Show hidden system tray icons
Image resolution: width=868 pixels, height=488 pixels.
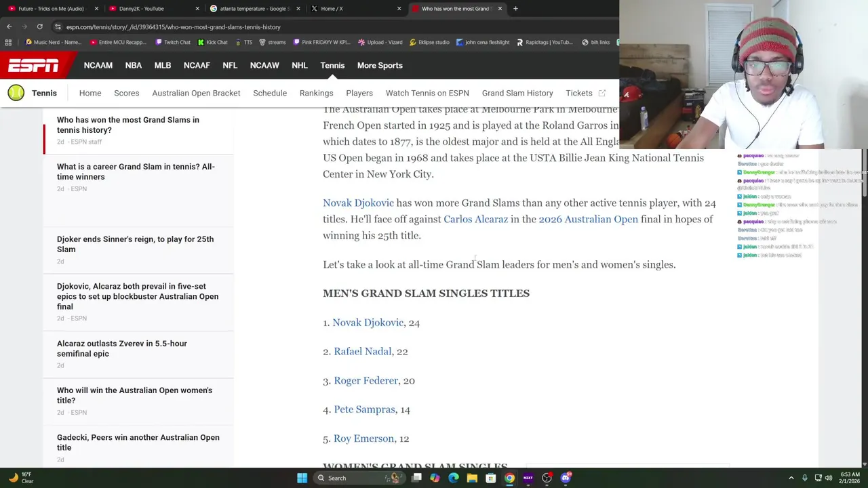(791, 478)
